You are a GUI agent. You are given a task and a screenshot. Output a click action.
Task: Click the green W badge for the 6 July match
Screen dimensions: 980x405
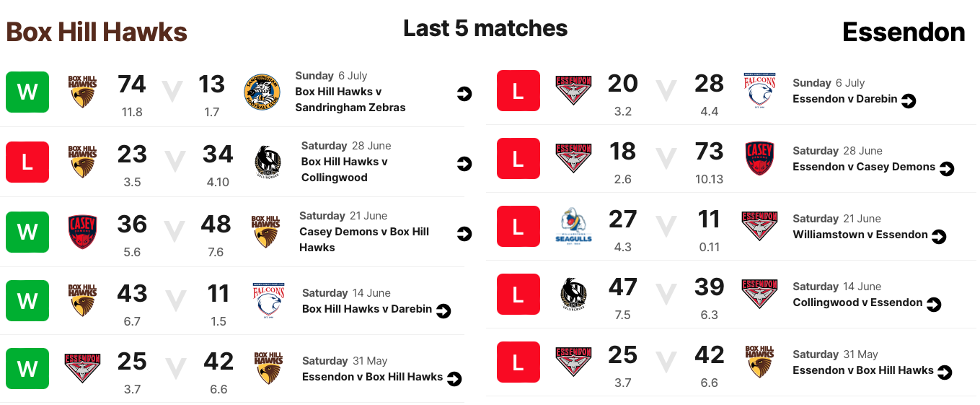(x=27, y=92)
